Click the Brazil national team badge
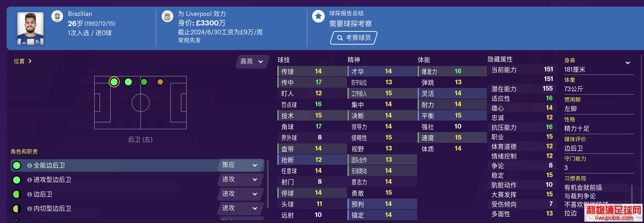 point(57,16)
